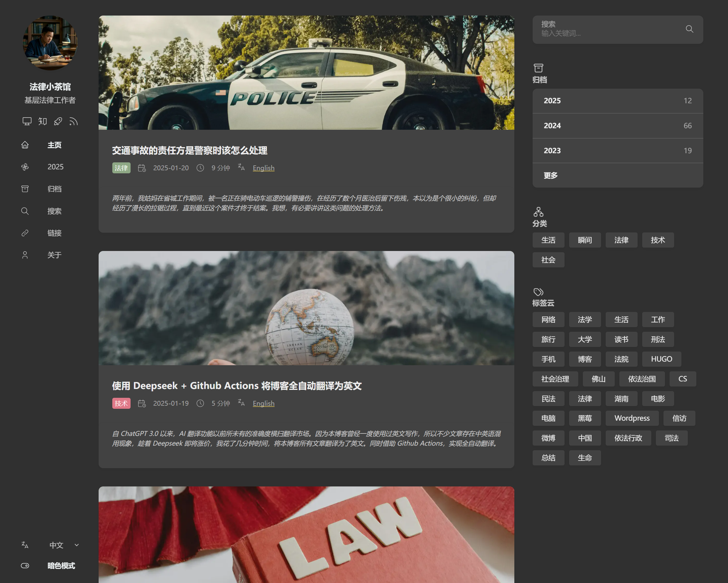The image size is (728, 583).
Task: Click the person icon beside 关于
Action: coord(25,255)
